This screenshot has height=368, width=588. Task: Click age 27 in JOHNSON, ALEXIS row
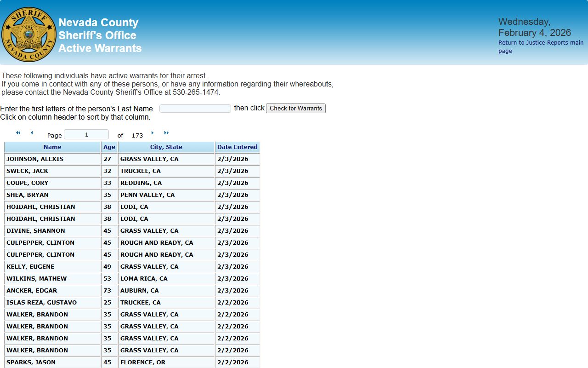point(109,159)
